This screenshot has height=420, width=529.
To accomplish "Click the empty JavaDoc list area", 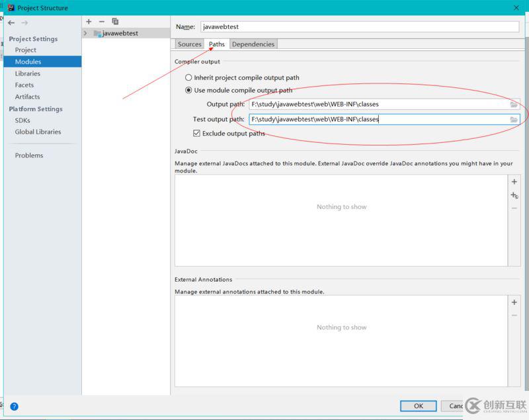I will click(x=341, y=220).
